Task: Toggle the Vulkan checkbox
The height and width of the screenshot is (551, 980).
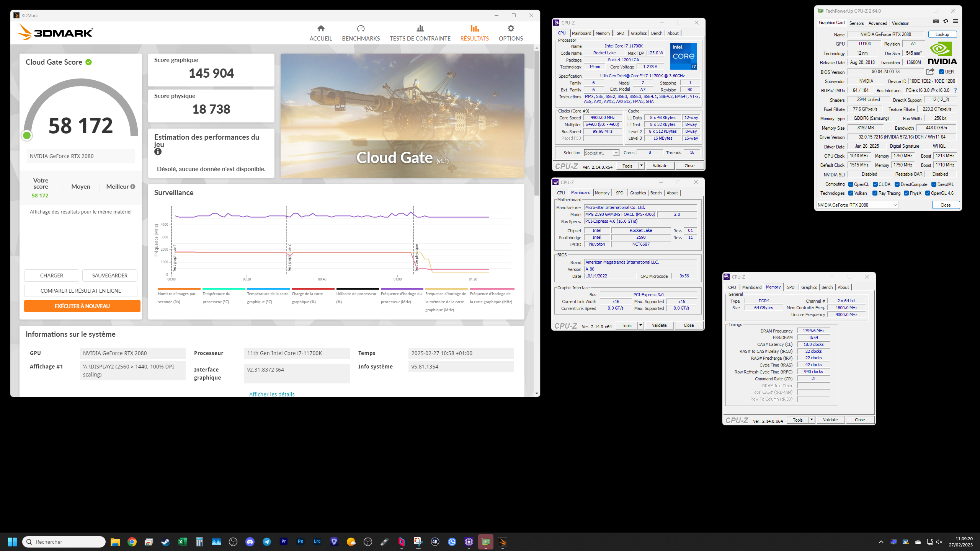Action: pyautogui.click(x=851, y=193)
